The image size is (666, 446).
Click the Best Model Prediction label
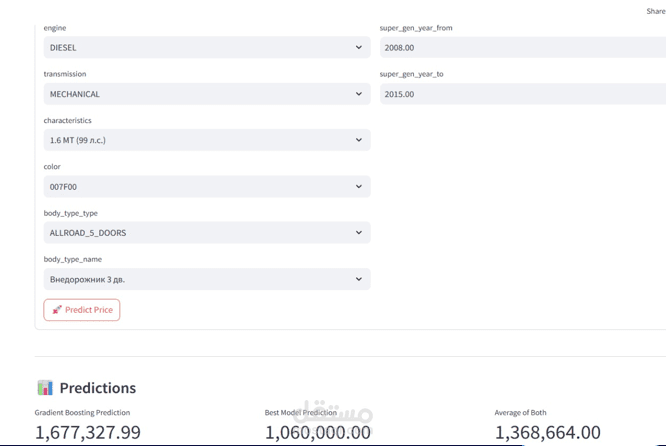pos(300,412)
